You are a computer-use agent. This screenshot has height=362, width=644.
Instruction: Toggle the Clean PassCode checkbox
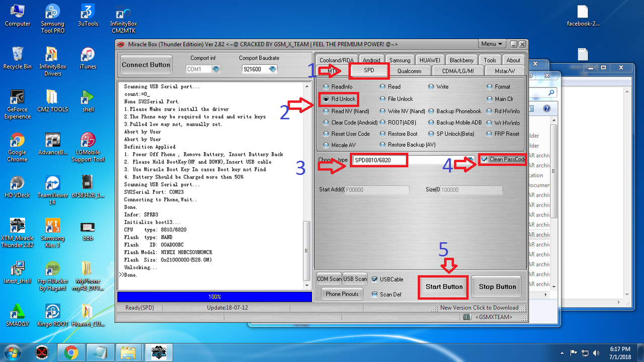485,159
